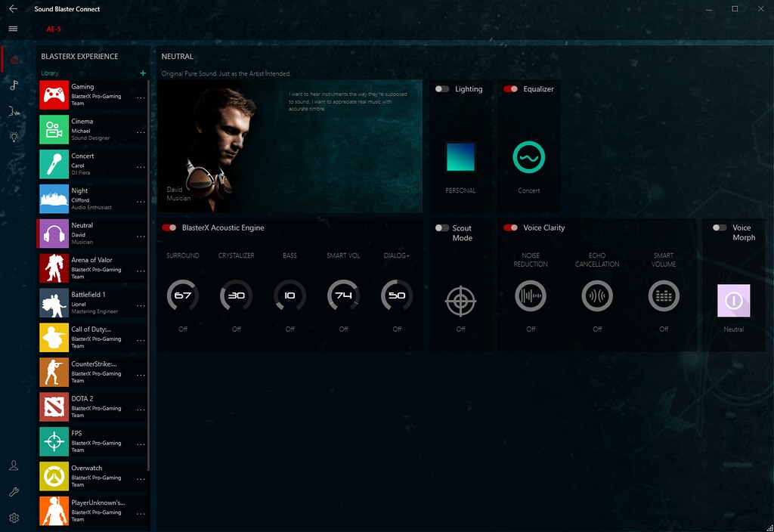Click the Personal lighting color swatch
This screenshot has height=532, width=774.
click(460, 157)
